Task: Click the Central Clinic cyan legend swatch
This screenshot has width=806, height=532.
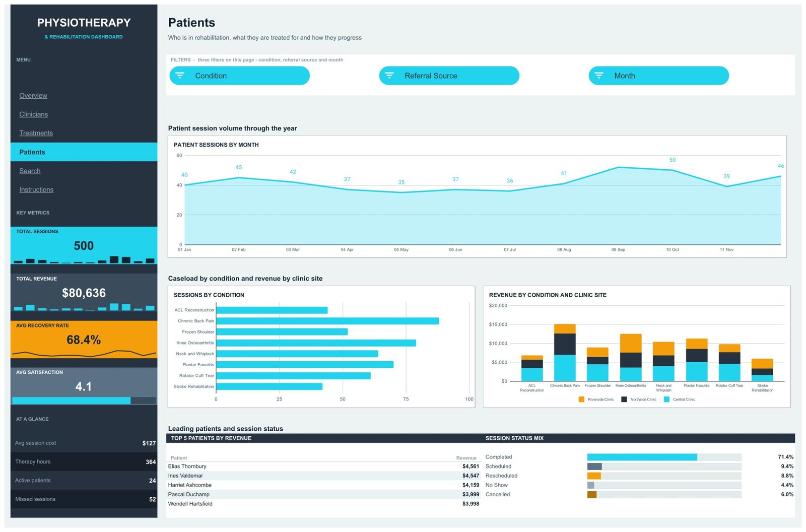Action: click(666, 400)
